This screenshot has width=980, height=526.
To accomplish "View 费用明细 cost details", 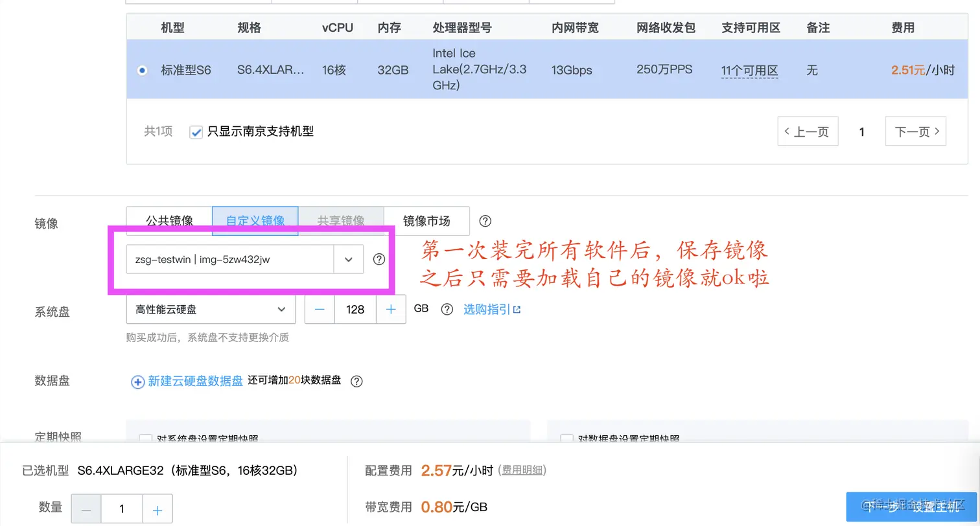I will (x=522, y=470).
